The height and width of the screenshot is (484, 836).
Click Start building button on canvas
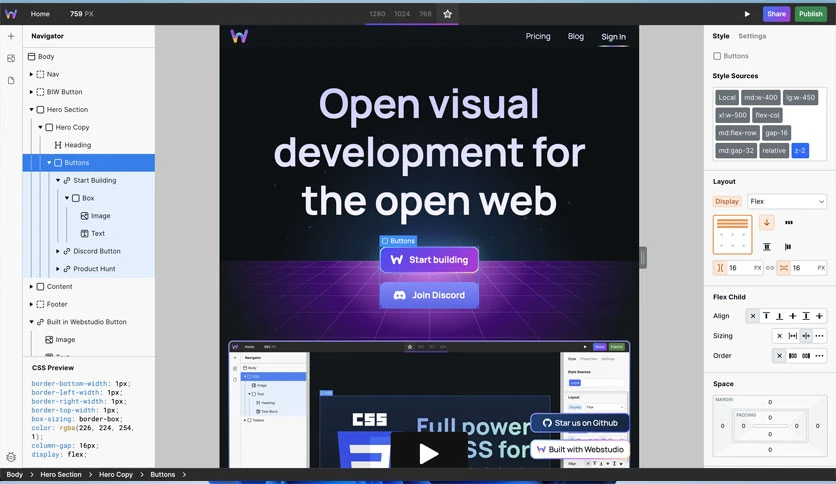[429, 260]
